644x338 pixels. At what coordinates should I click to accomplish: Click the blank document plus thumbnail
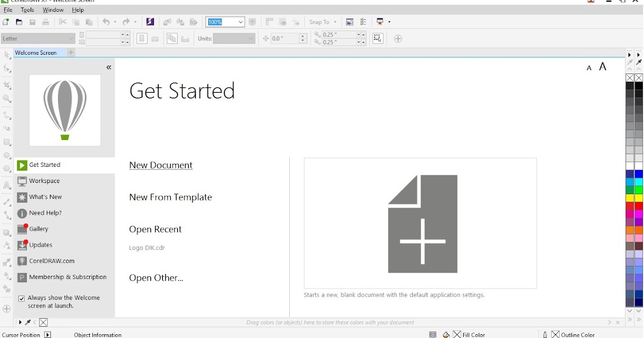(420, 223)
